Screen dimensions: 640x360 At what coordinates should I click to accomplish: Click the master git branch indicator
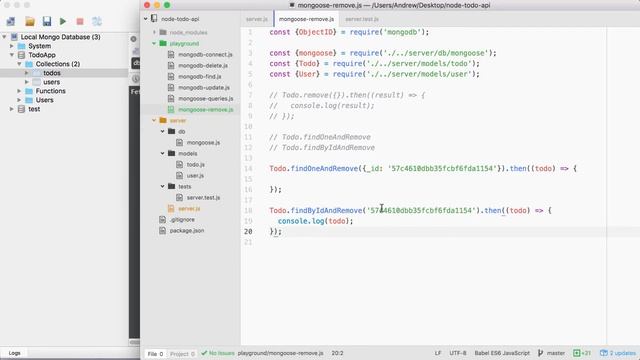point(551,353)
